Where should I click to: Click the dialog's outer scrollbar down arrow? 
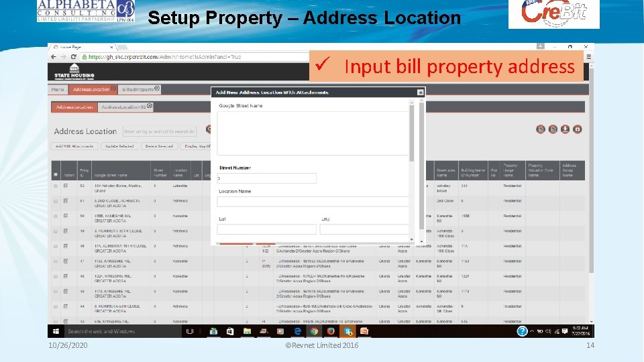tap(421, 241)
